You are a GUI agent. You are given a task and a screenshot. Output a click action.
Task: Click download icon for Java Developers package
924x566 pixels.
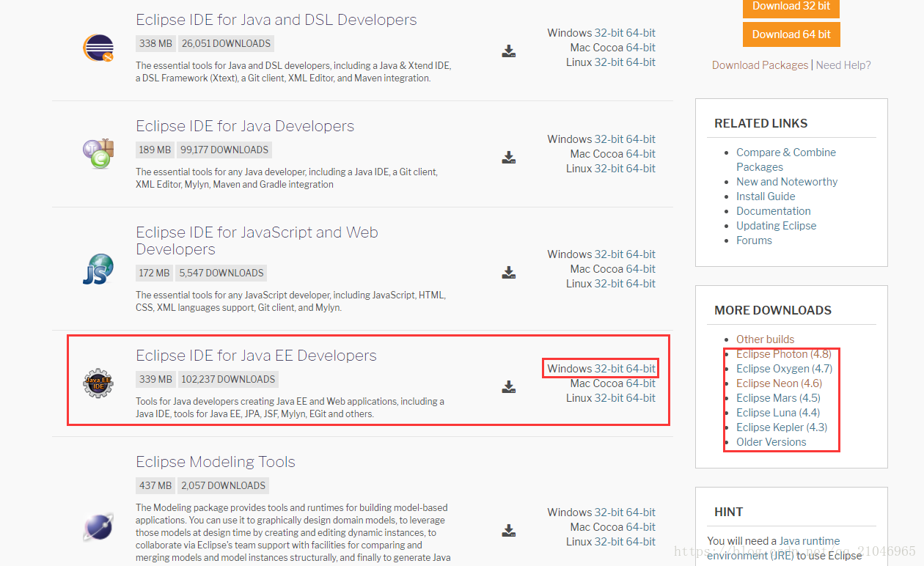509,158
